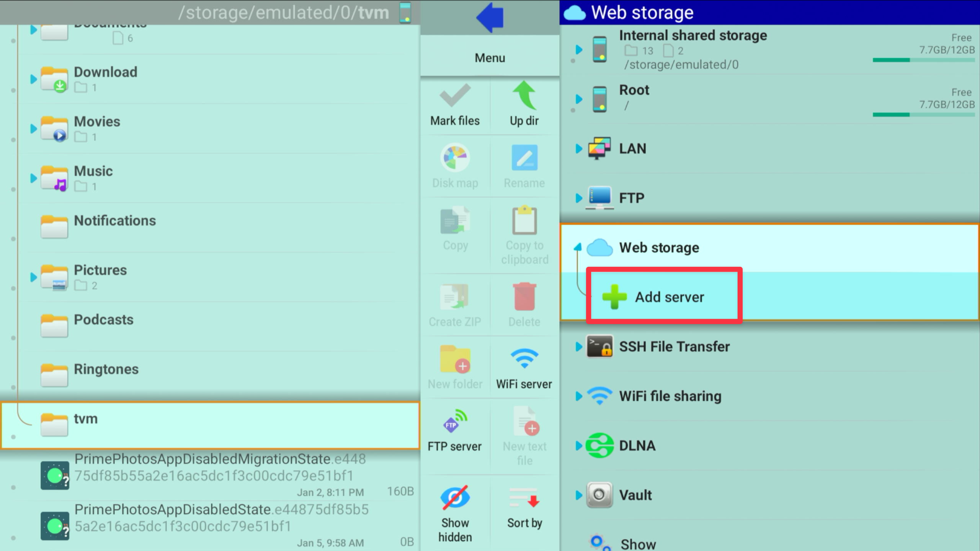Open WiFi file sharing entry

pyautogui.click(x=670, y=396)
